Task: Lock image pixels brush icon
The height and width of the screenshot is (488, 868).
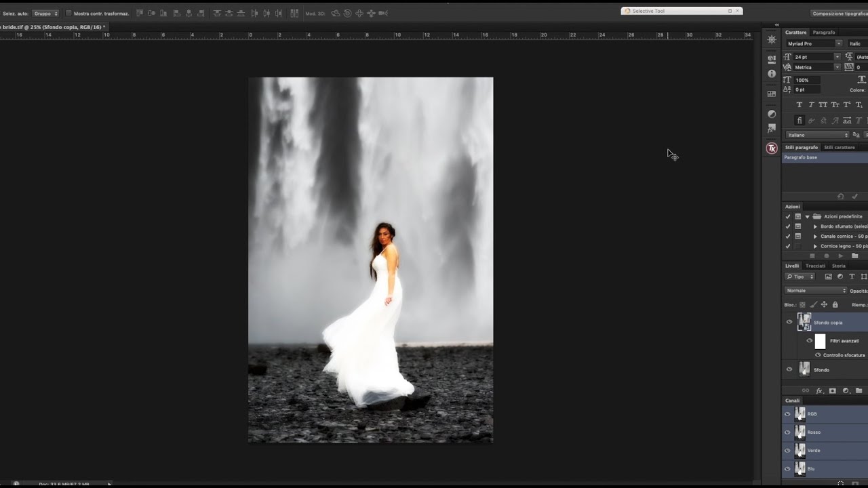Action: click(x=814, y=304)
